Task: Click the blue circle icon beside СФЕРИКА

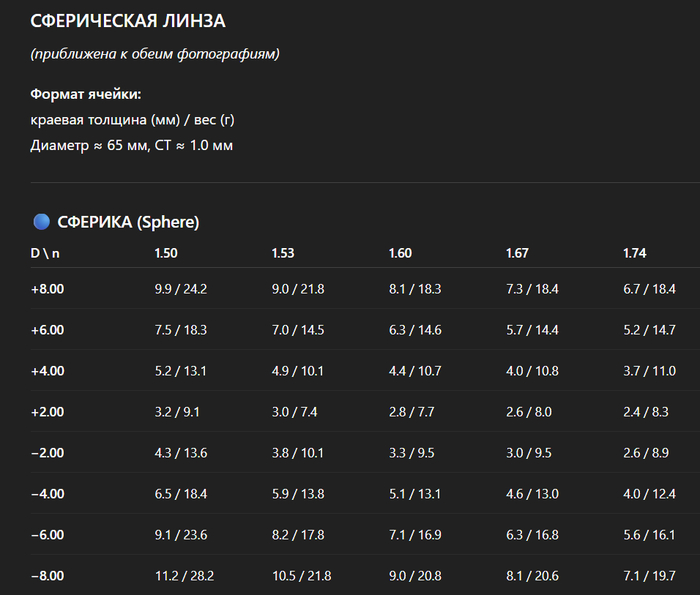Action: (x=41, y=222)
